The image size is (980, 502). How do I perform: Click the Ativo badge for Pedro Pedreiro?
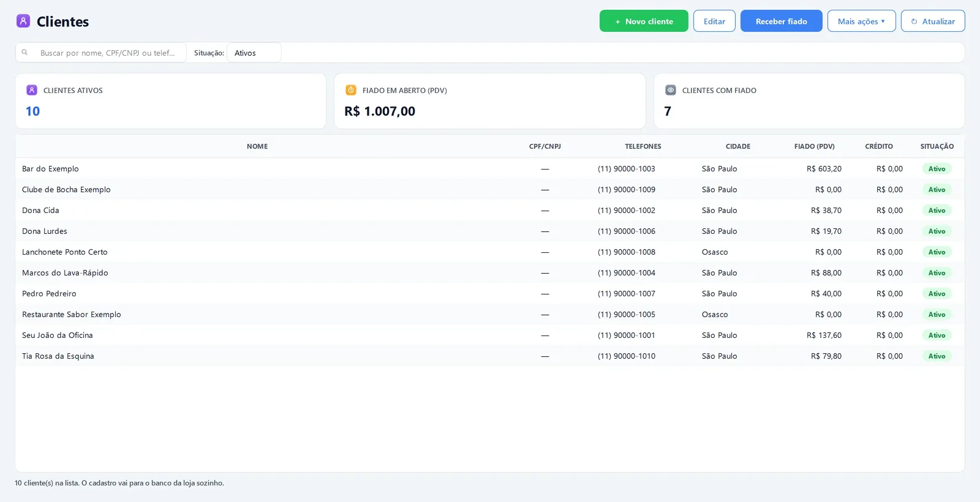pyautogui.click(x=937, y=293)
